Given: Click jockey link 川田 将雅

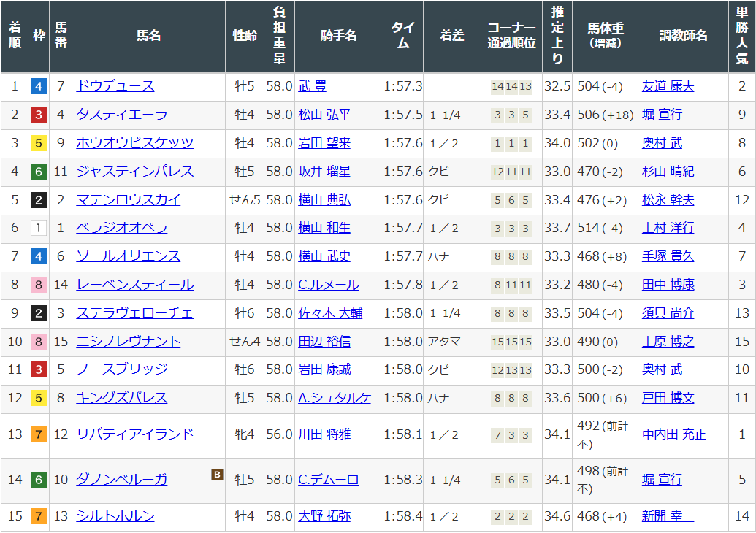Looking at the screenshot, I should tap(324, 434).
